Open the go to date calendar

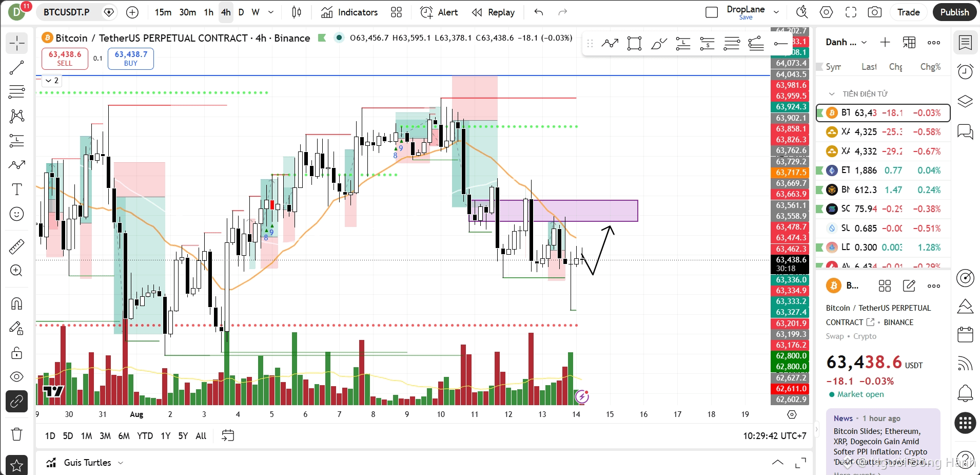[228, 436]
